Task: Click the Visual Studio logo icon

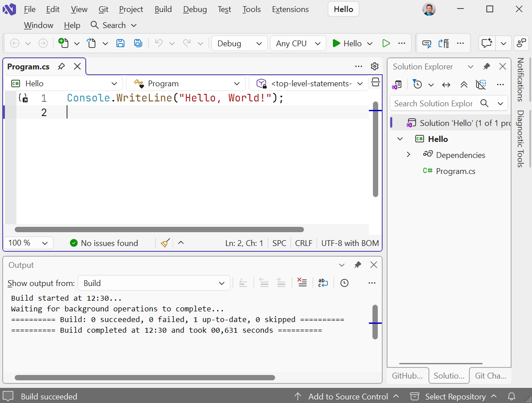Action: coord(9,9)
